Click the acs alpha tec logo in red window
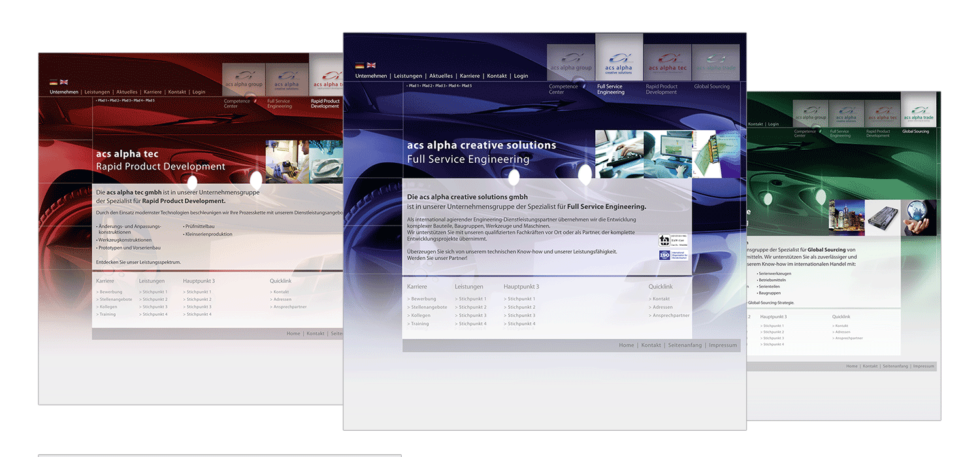 (327, 75)
